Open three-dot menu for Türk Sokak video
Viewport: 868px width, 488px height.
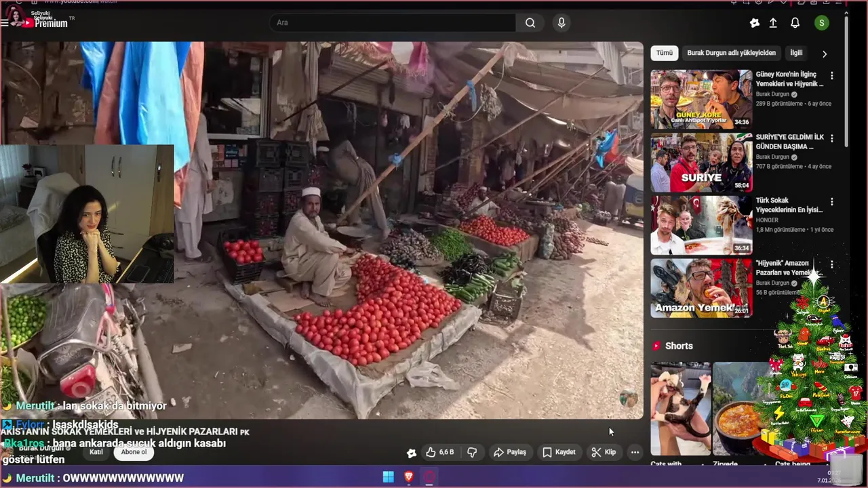click(x=832, y=202)
